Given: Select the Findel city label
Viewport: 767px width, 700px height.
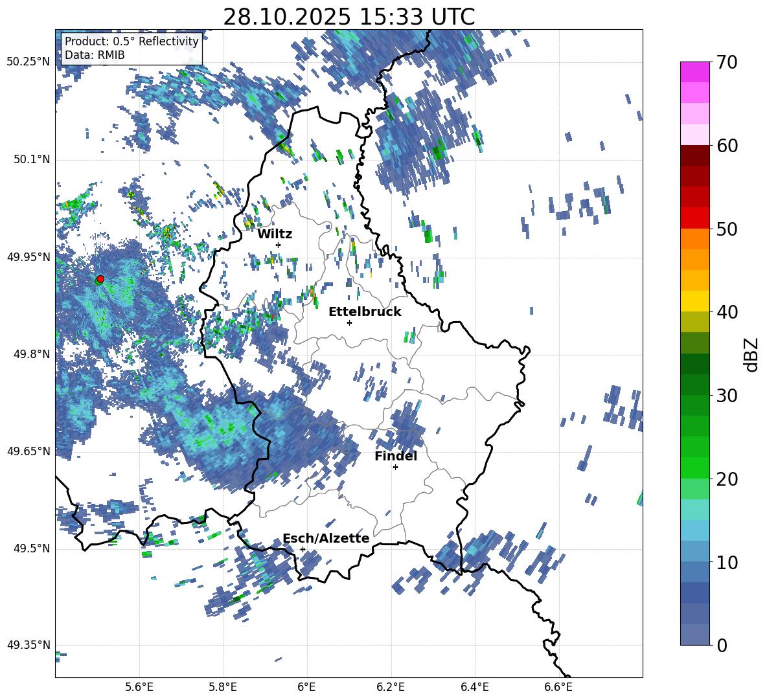Looking at the screenshot, I should 396,456.
